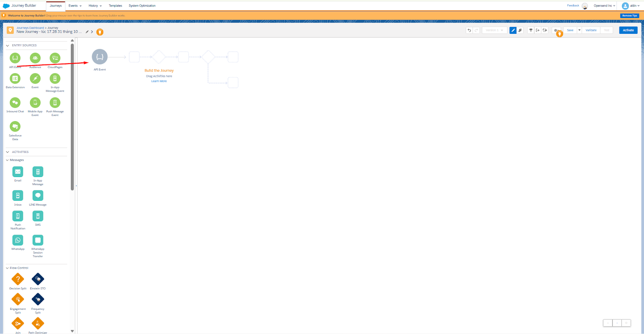The image size is (644, 334).
Task: Click the API Event node on canvas
Action: [100, 57]
